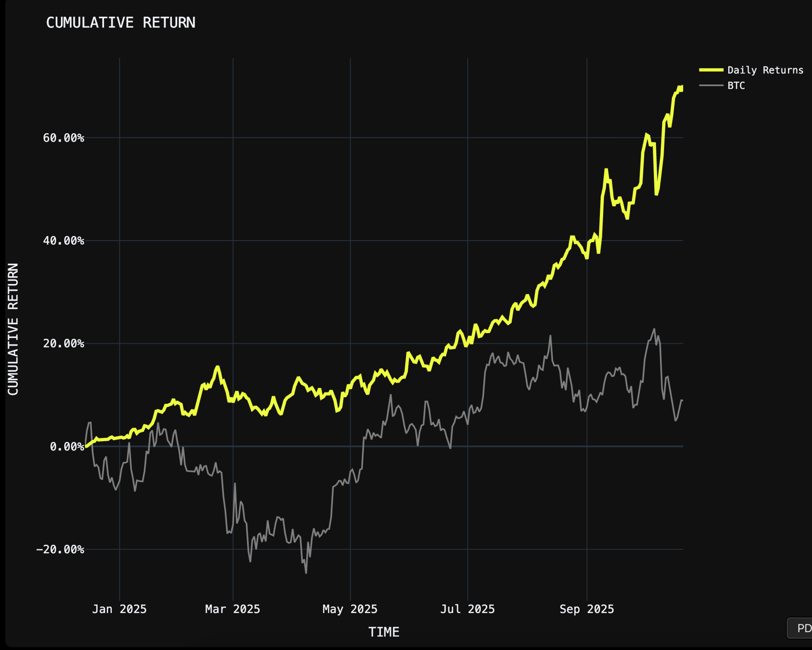812x650 pixels.
Task: Select the Jan 2025 x-axis label
Action: [x=119, y=609]
